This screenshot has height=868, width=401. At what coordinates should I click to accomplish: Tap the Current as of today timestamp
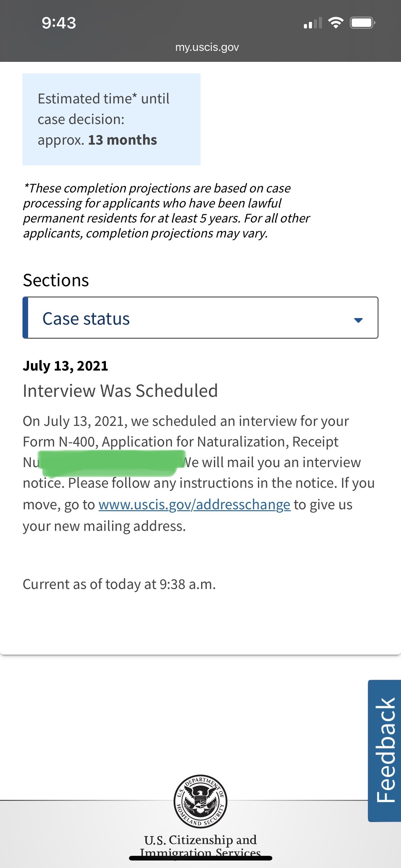(119, 584)
